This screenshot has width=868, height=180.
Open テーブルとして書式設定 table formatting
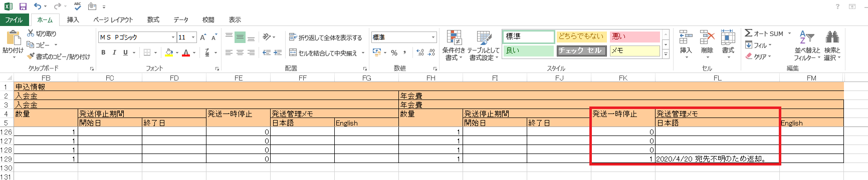[484, 45]
